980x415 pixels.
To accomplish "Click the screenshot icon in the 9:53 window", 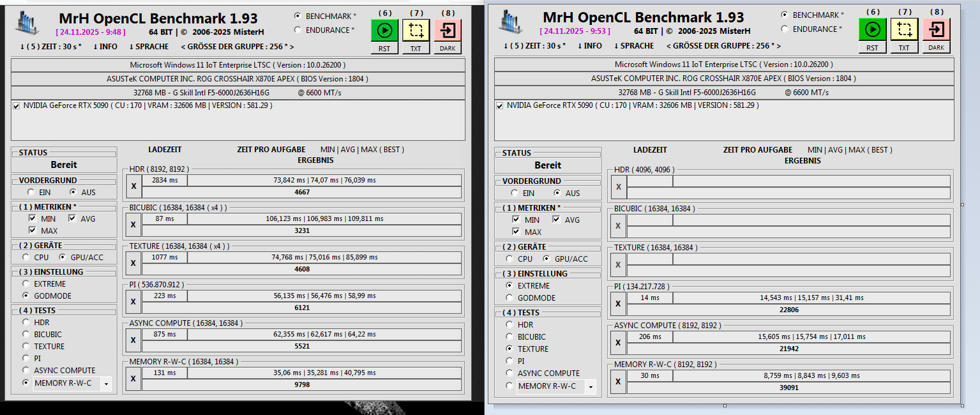I will (904, 29).
